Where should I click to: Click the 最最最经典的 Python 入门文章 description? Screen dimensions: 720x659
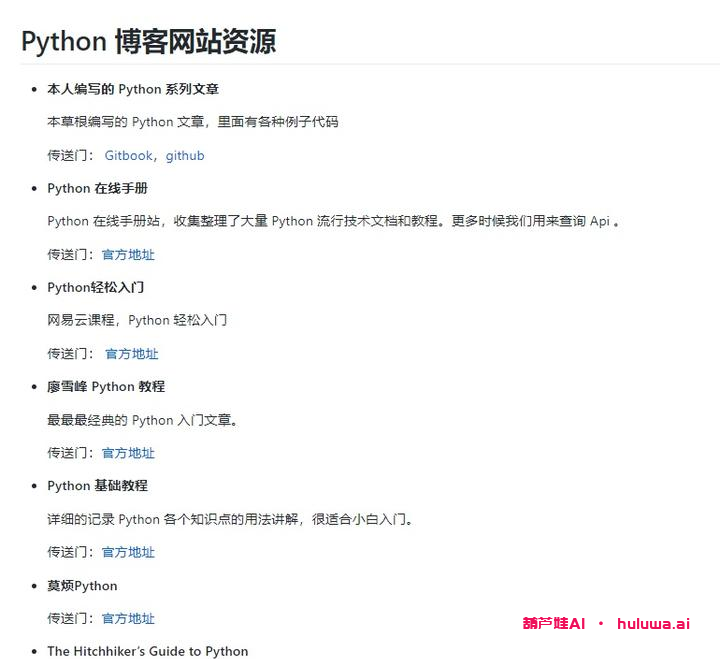click(x=143, y=420)
